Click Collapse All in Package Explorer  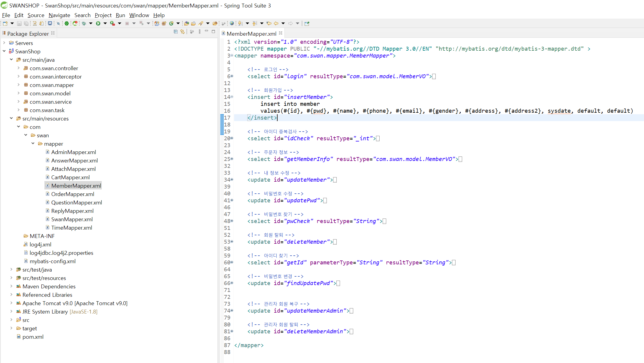click(x=176, y=32)
